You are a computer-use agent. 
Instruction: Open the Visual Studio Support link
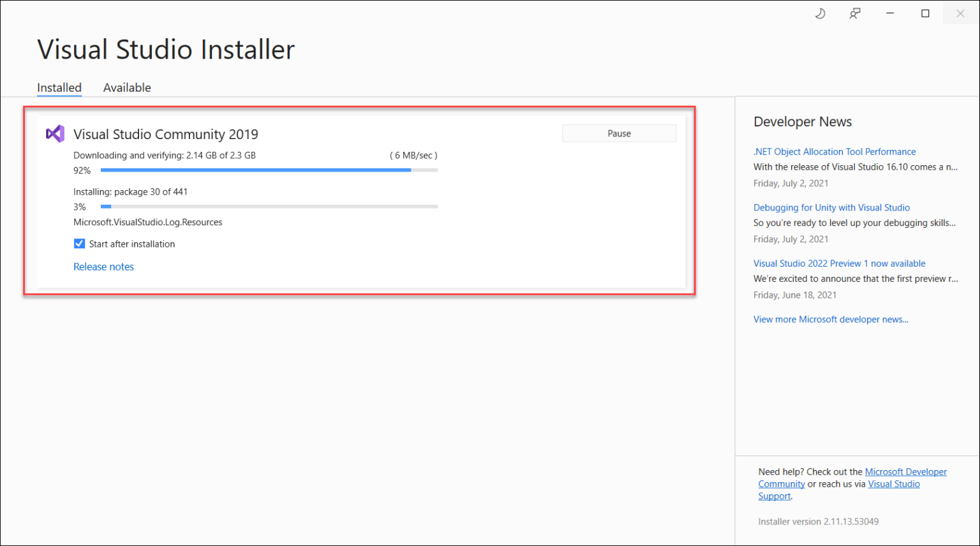tap(893, 484)
